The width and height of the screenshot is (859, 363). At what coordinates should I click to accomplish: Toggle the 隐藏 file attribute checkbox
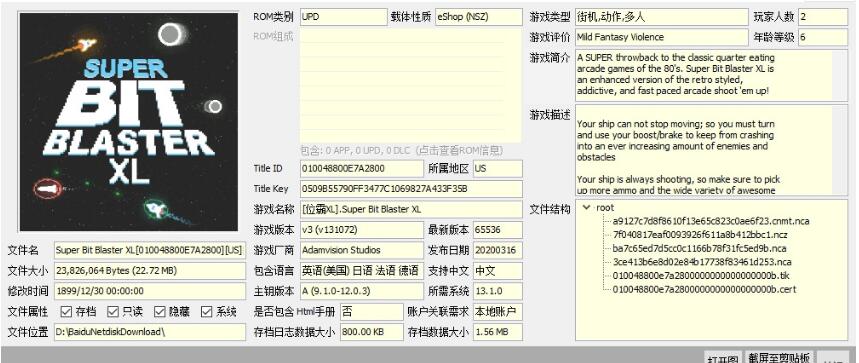pyautogui.click(x=160, y=312)
